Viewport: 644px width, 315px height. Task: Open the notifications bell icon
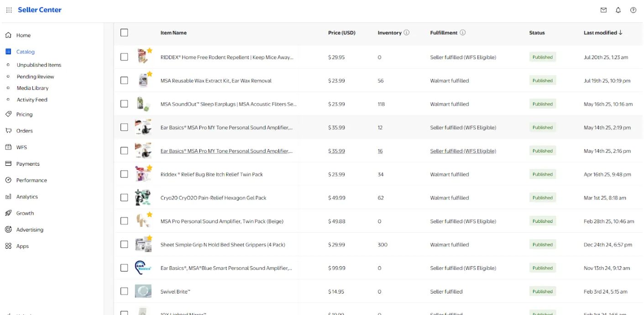(618, 10)
